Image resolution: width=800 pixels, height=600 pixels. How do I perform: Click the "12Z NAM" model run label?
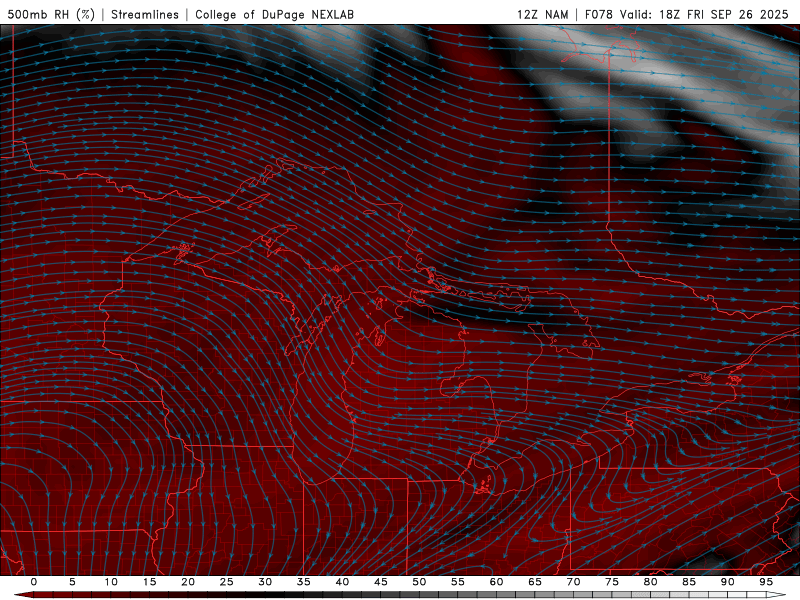click(543, 14)
